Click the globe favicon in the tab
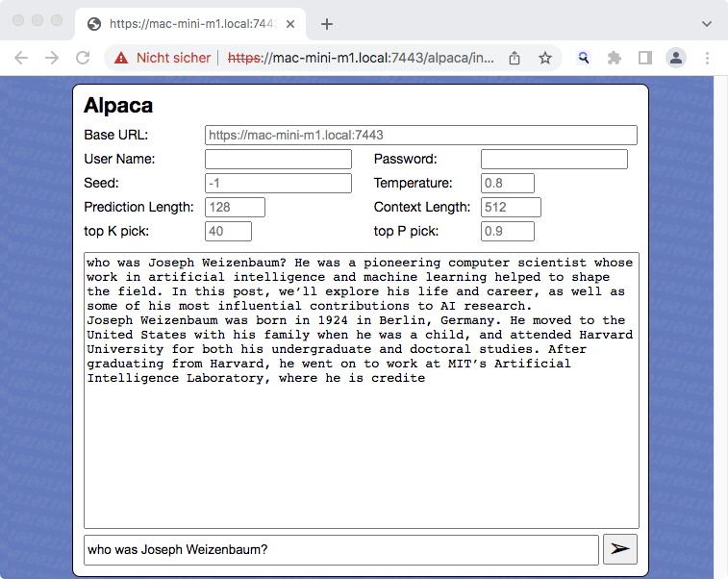The height and width of the screenshot is (579, 728). (94, 24)
